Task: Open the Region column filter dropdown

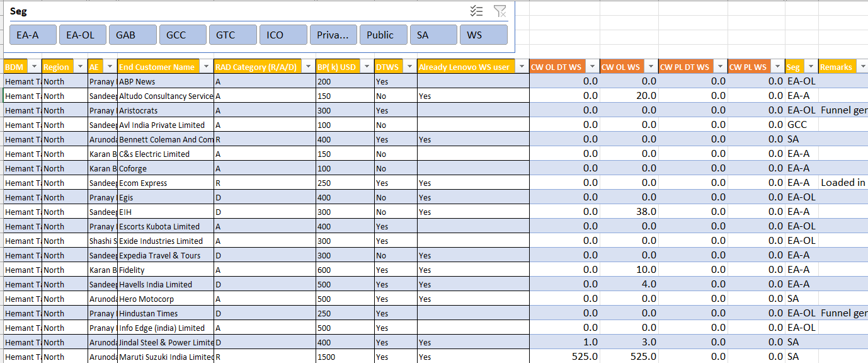Action: click(80, 67)
